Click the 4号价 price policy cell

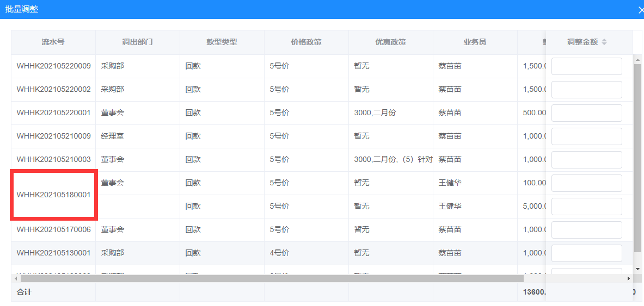279,253
